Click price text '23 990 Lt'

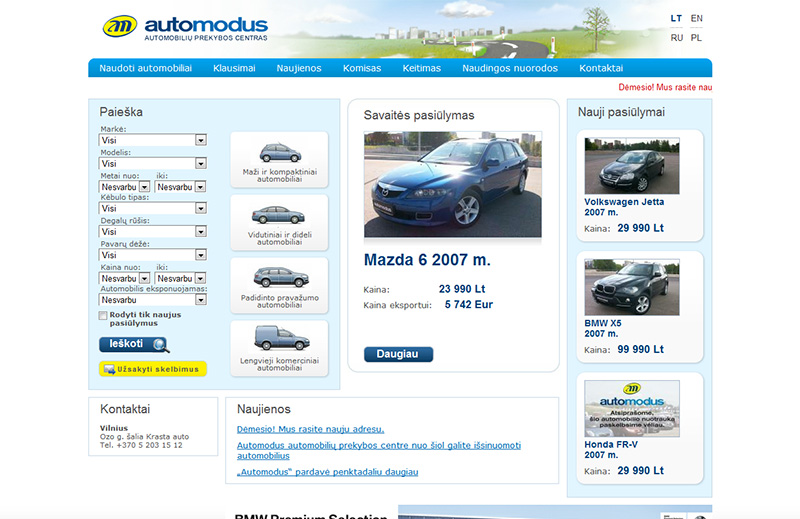462,289
